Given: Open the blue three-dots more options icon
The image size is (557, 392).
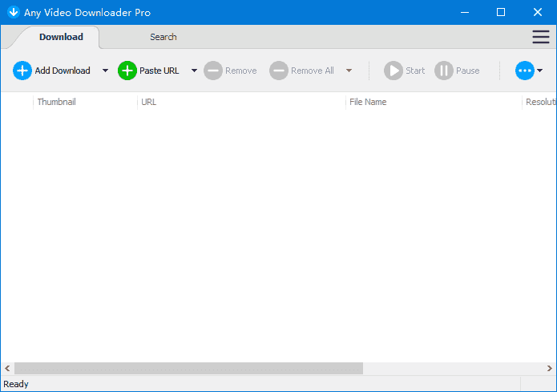Looking at the screenshot, I should (524, 71).
